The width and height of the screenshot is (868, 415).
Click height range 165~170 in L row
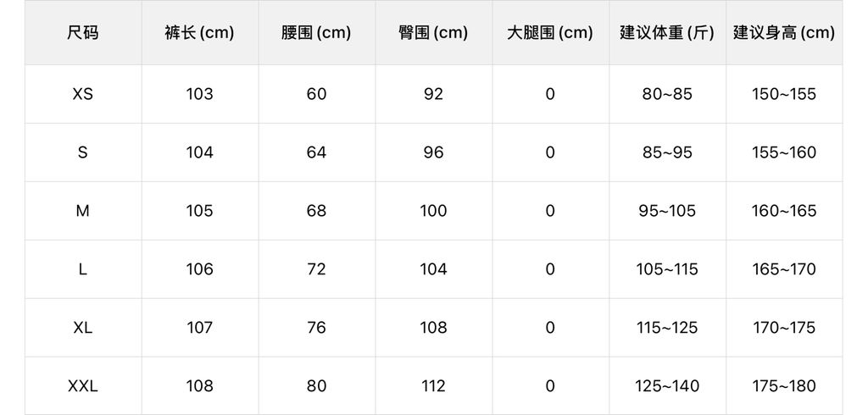(784, 269)
